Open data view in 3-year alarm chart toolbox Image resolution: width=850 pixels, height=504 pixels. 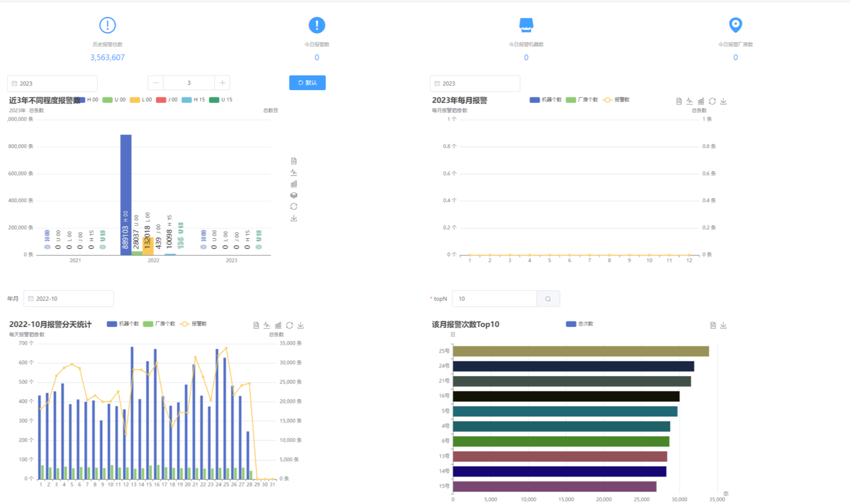(x=294, y=161)
